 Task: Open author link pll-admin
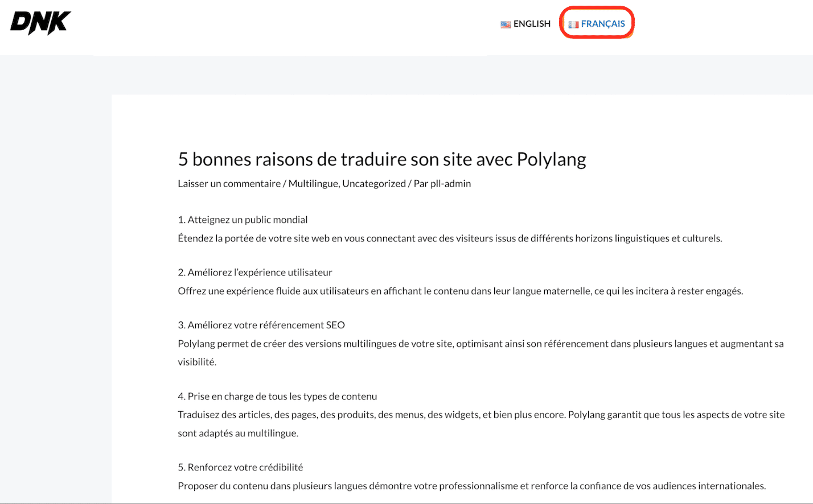(451, 184)
